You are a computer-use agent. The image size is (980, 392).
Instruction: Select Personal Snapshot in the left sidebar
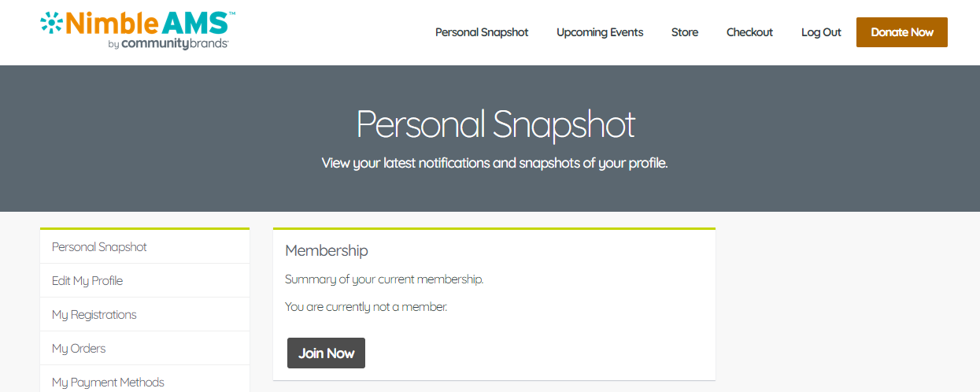(99, 247)
